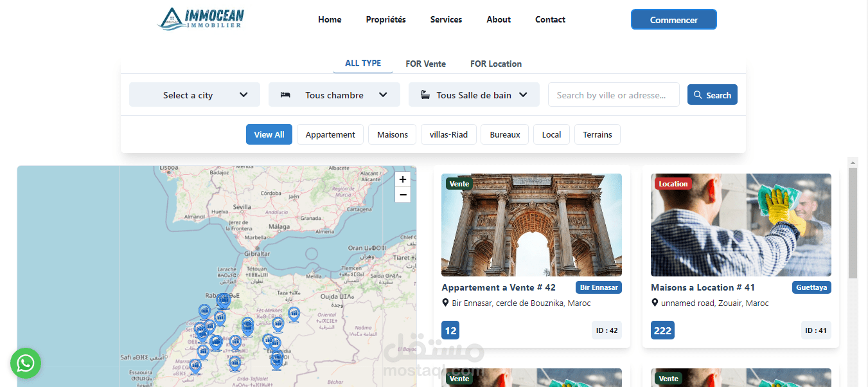
Task: Zoom out on the map
Action: 403,195
